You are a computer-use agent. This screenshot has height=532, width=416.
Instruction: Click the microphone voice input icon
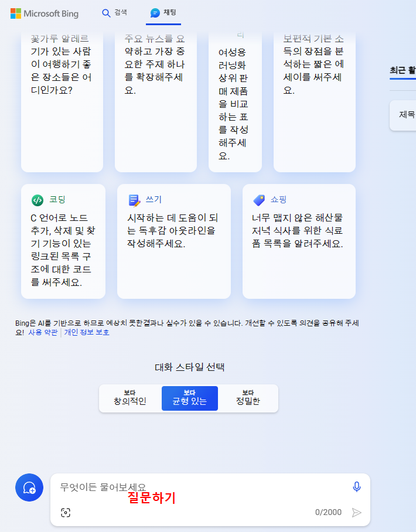coord(357,487)
